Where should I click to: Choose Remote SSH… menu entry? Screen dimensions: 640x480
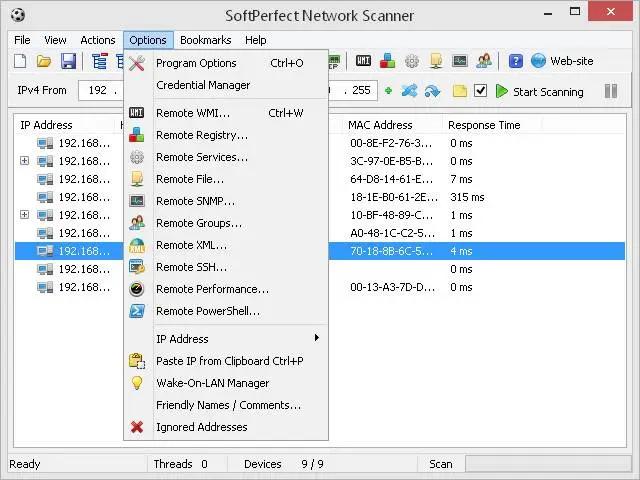pyautogui.click(x=226, y=267)
